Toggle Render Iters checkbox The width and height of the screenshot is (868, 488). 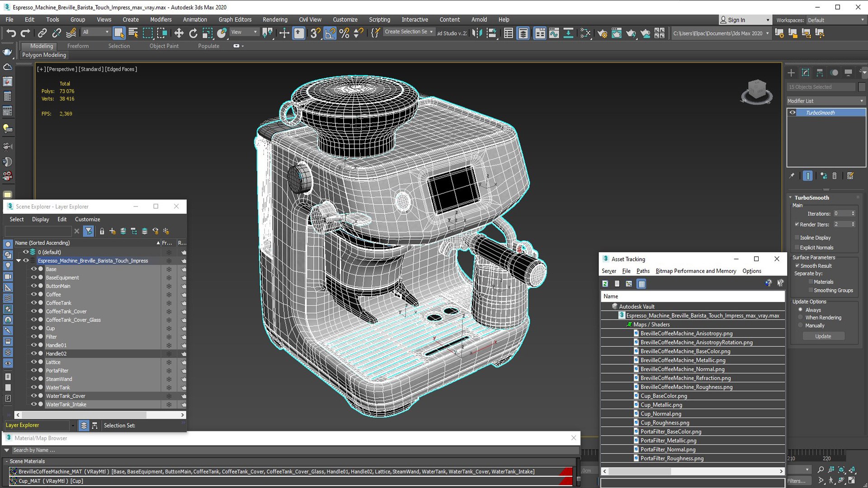[x=797, y=224]
